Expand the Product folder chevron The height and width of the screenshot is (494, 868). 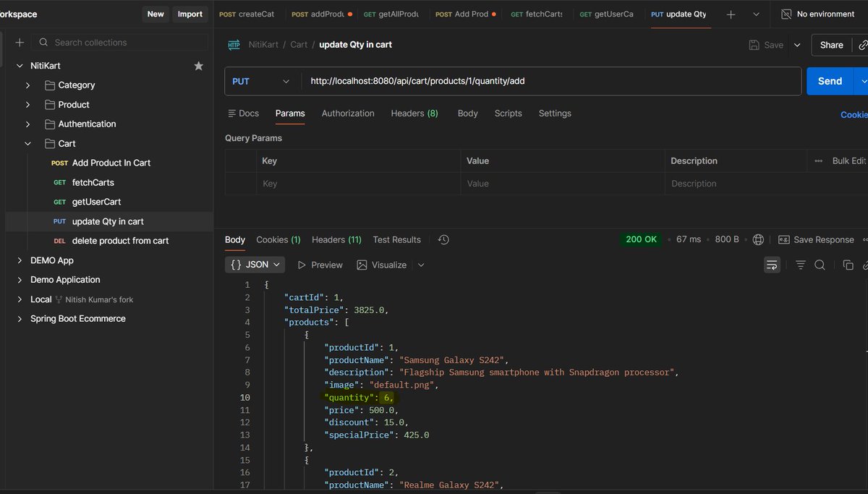pos(28,105)
